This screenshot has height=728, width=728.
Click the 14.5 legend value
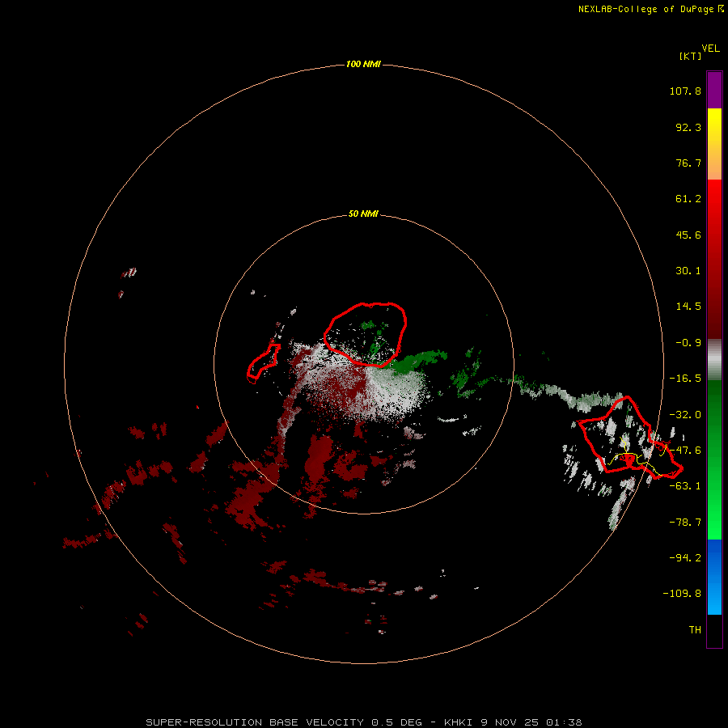[688, 307]
